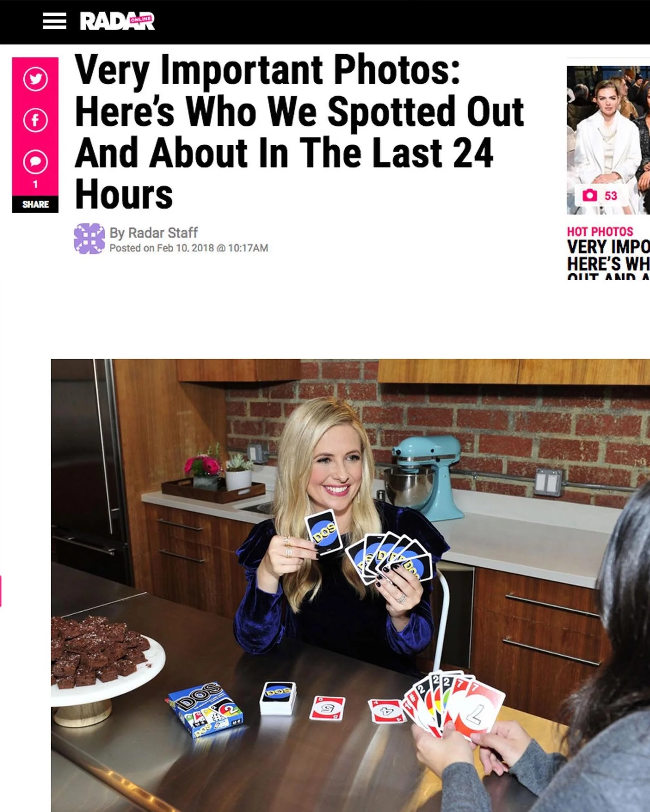The width and height of the screenshot is (650, 812).
Task: Open sidebar thumbnail of woman in white coat
Action: [x=608, y=140]
